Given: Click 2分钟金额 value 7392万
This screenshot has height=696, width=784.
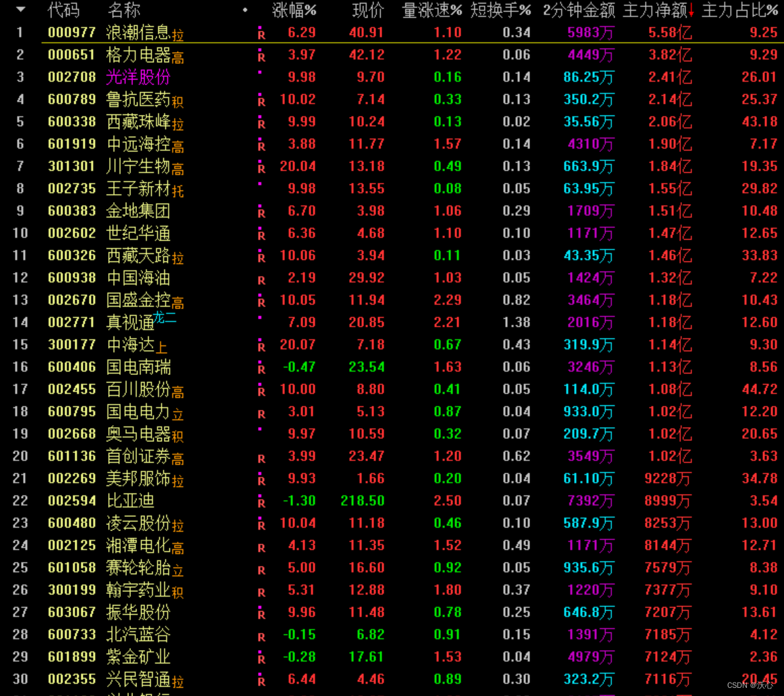Looking at the screenshot, I should [x=590, y=501].
